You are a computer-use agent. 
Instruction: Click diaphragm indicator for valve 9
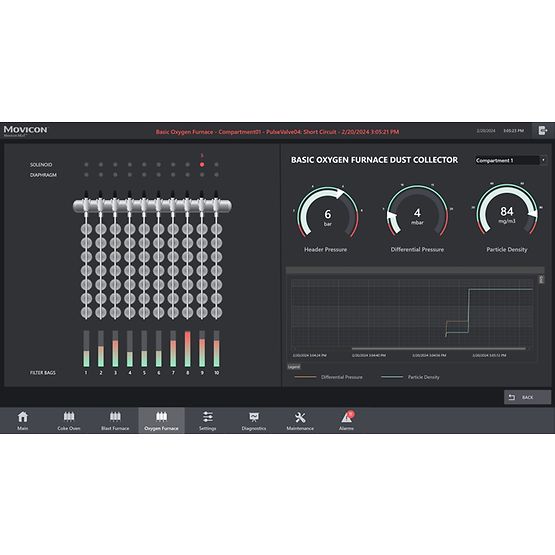coord(202,175)
